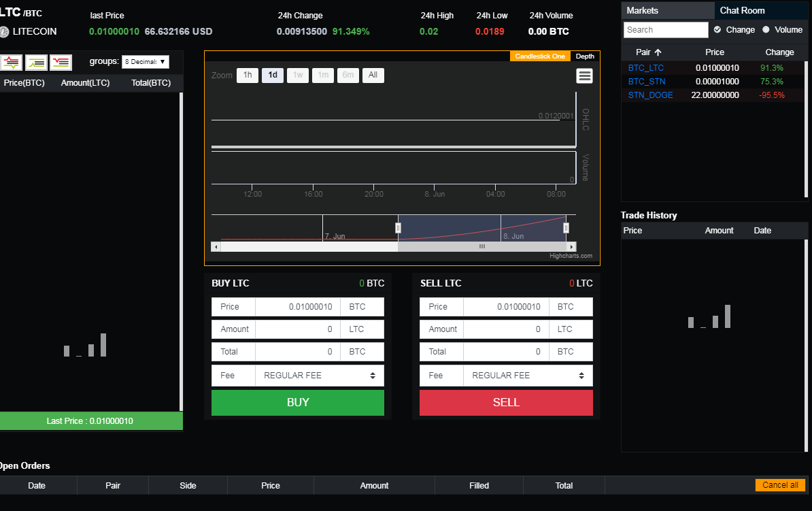Focus the Sell LTC Amount field
This screenshot has height=511, width=812.
pos(506,329)
